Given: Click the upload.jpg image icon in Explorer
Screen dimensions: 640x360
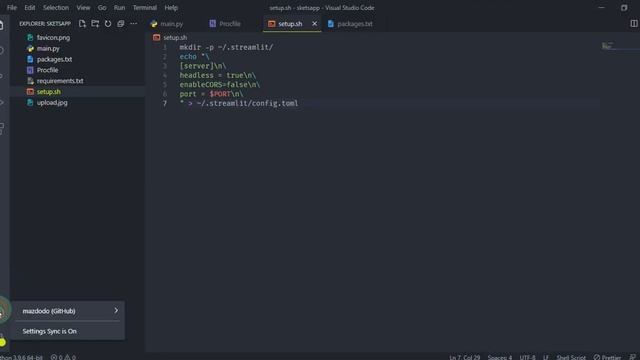Looking at the screenshot, I should (30, 102).
